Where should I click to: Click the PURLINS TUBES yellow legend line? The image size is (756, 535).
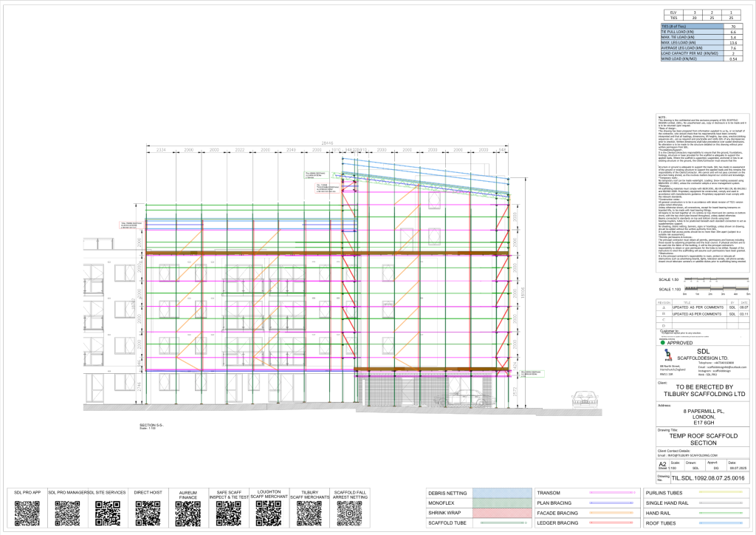721,493
